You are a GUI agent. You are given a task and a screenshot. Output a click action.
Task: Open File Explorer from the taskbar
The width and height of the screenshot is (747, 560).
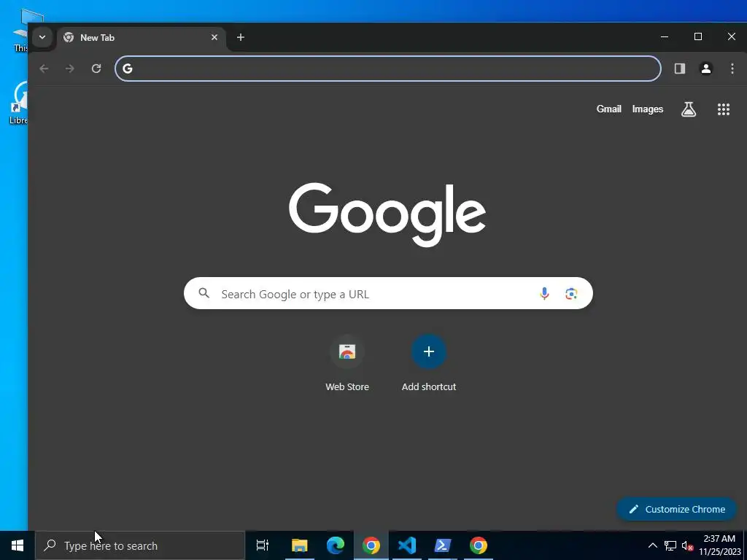pos(300,545)
